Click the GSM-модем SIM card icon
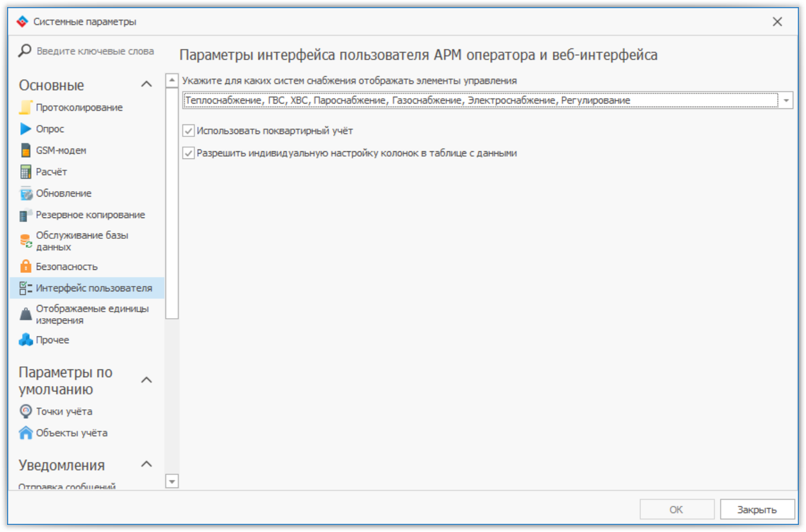 (x=26, y=150)
